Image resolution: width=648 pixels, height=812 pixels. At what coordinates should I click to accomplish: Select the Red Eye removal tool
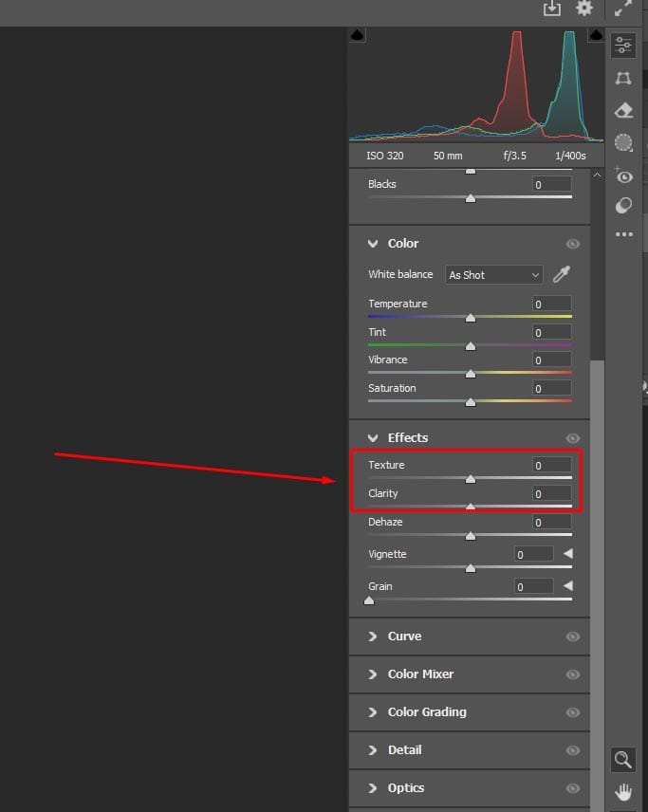click(x=623, y=176)
